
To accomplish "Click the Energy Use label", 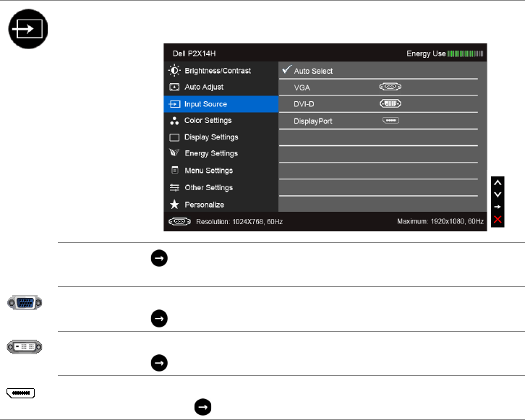I will 426,53.
